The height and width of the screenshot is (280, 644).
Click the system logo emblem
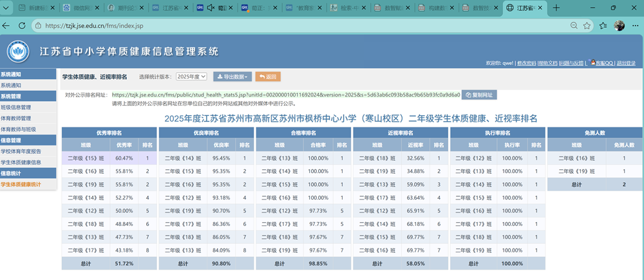(17, 51)
